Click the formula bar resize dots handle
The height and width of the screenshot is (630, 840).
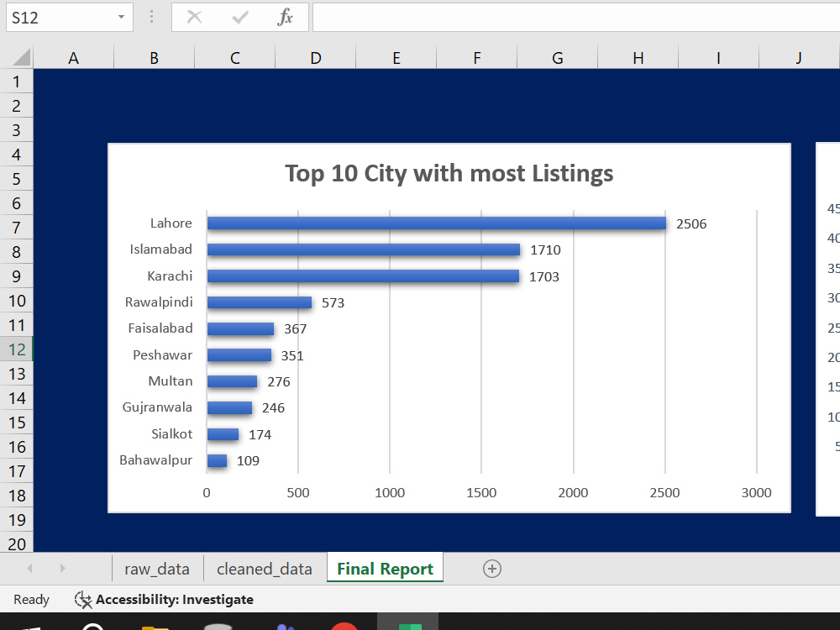[151, 17]
